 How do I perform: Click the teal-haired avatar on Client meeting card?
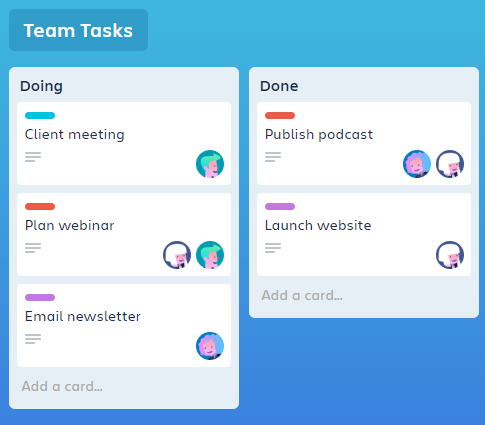tap(210, 164)
